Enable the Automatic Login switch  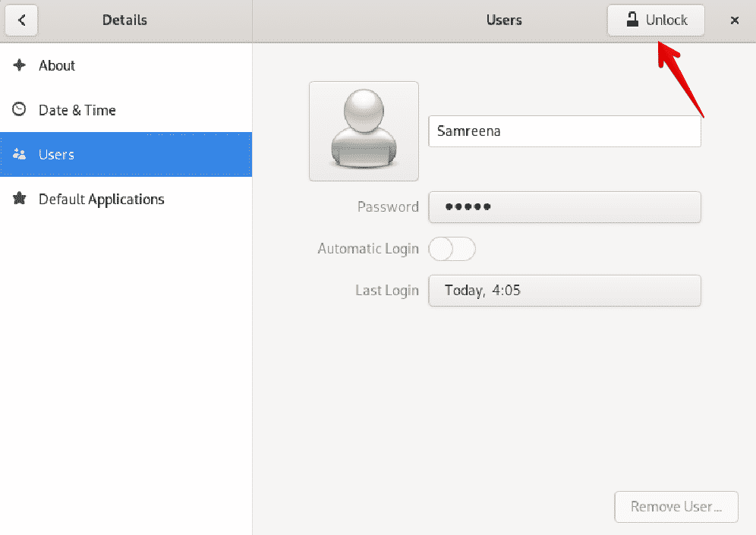pos(452,249)
